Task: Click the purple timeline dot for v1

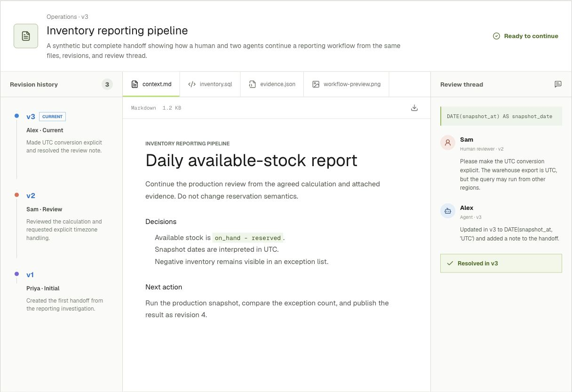Action: click(x=16, y=274)
